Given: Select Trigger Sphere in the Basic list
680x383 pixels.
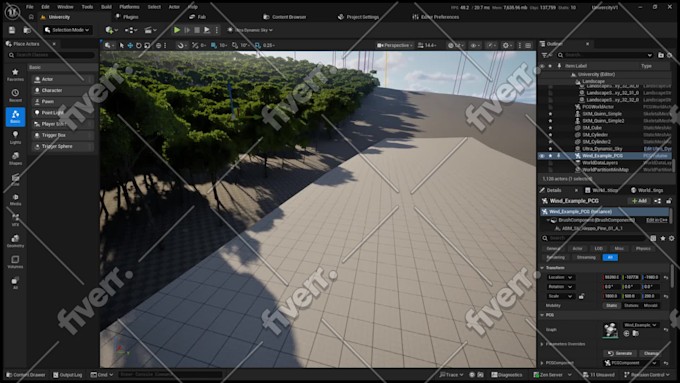Looking at the screenshot, I should (63, 146).
